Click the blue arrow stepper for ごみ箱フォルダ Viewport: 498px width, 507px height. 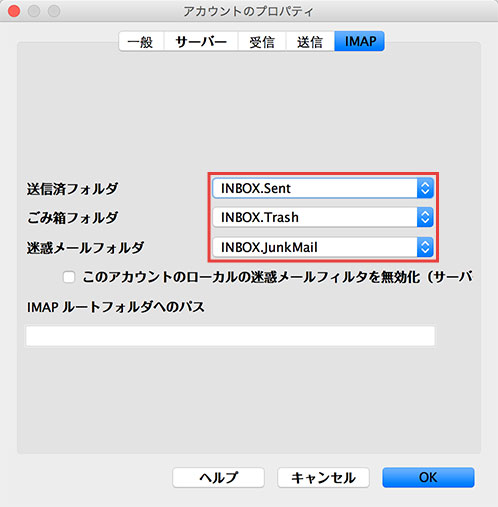point(425,217)
